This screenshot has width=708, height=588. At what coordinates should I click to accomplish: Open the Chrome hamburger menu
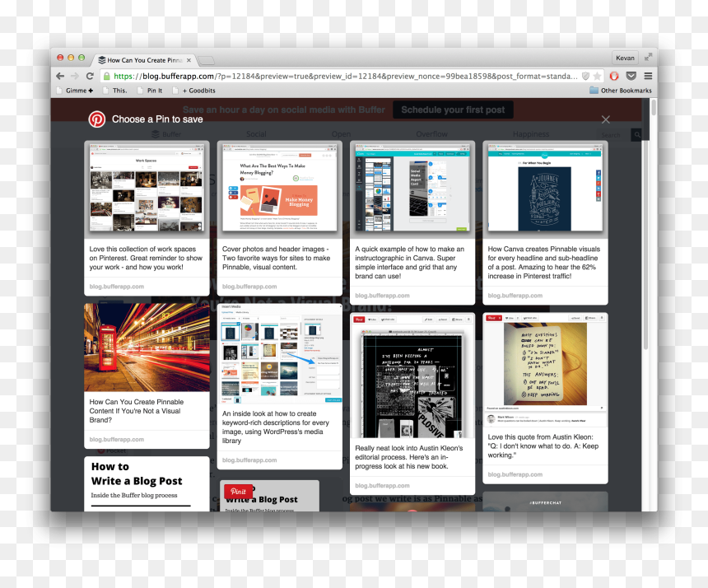[648, 76]
